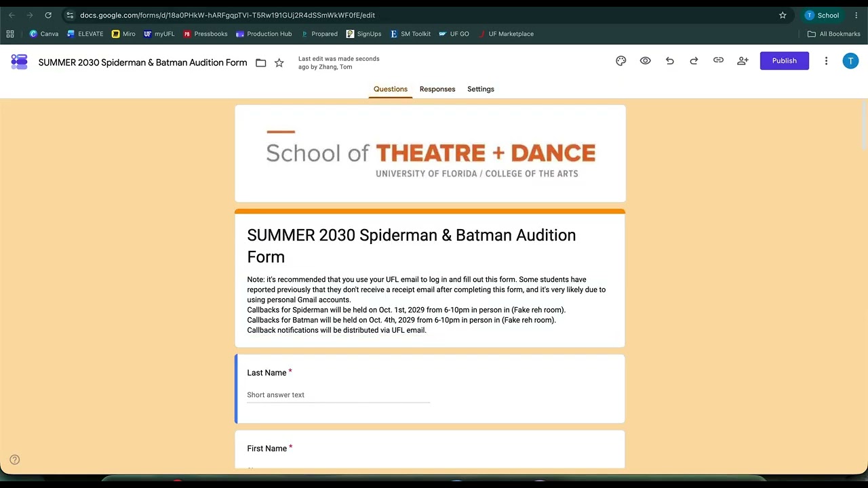Open the Google Forms home icon
This screenshot has width=868, height=488.
coord(19,62)
